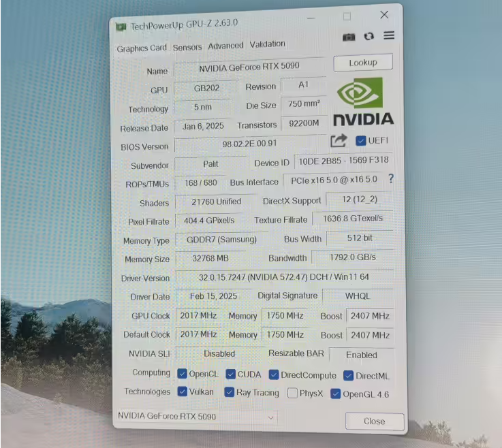Click the Memory Size field 32768 MB
502x448 pixels.
click(x=210, y=258)
